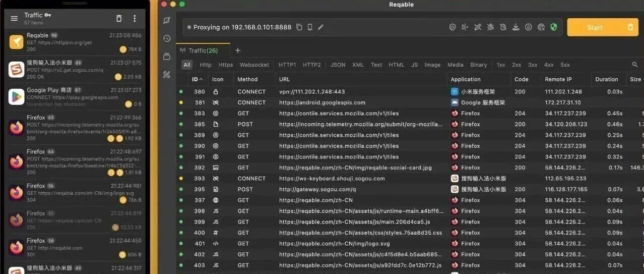Click the compose icon in the Reqable sidebar
The height and width of the screenshot is (274, 644).
point(167,20)
